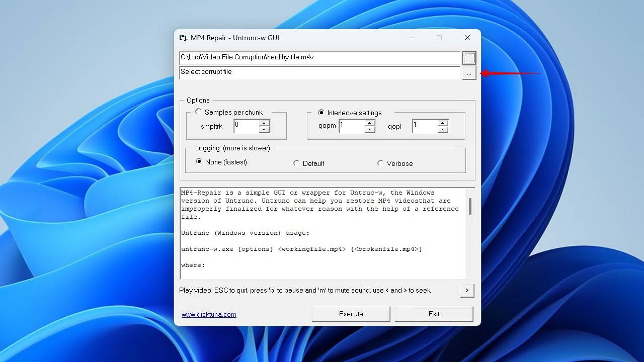This screenshot has height=362, width=644.
Task: Choose Verbose logging level
Action: point(380,163)
